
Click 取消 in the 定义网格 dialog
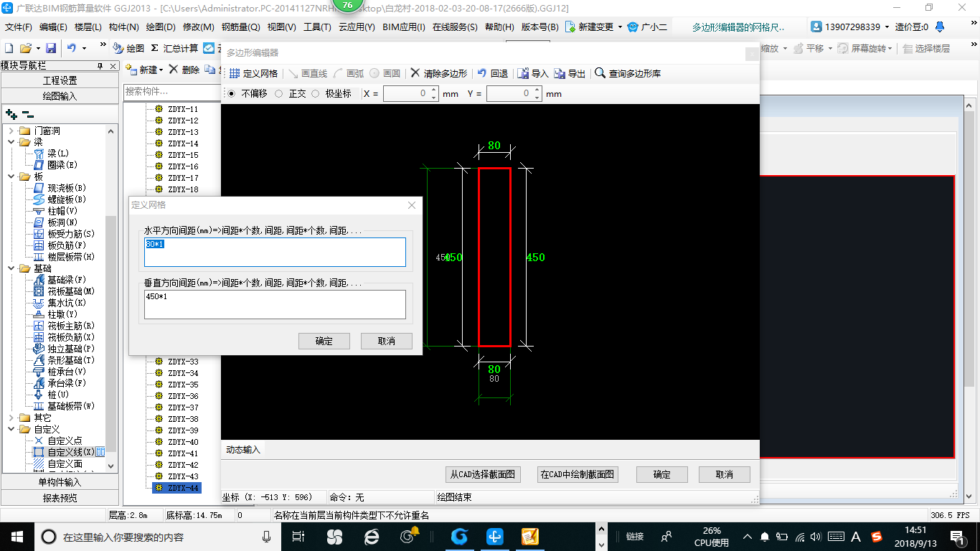[387, 341]
